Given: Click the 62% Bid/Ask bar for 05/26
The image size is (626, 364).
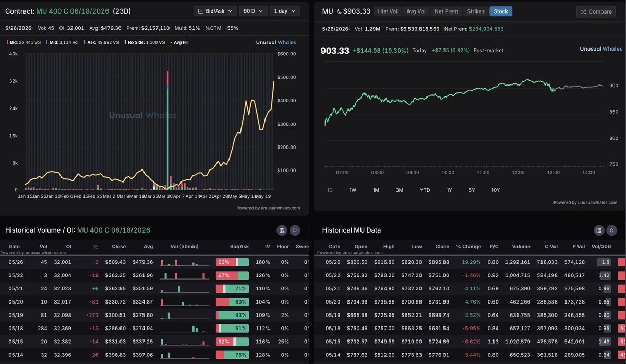Looking at the screenshot, I should click(x=232, y=262).
